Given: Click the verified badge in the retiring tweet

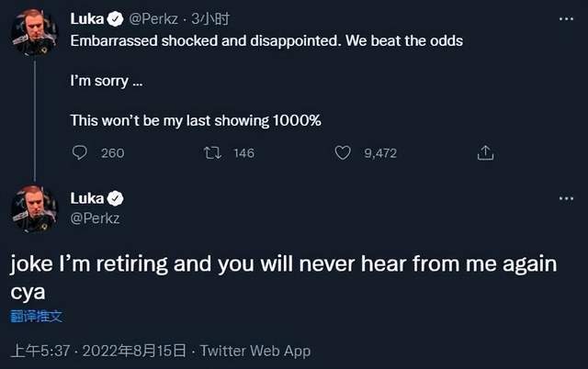Looking at the screenshot, I should (116, 199).
